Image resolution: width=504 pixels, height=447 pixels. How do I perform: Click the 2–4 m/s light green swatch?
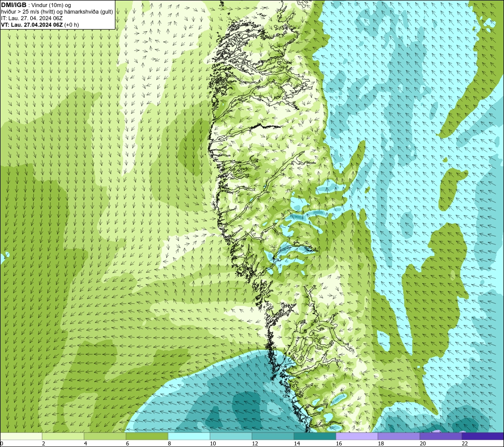click(63, 436)
